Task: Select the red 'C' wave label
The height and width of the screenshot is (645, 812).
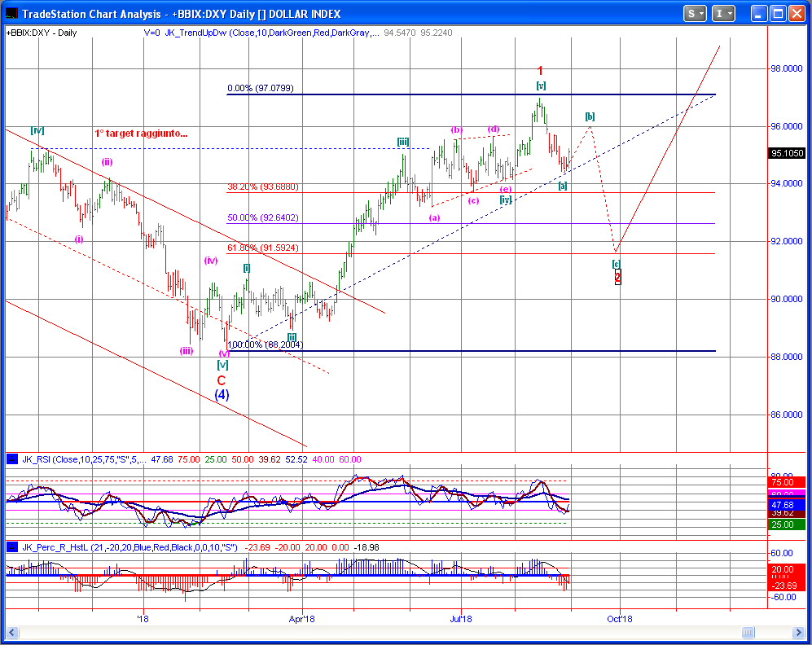Action: 222,380
